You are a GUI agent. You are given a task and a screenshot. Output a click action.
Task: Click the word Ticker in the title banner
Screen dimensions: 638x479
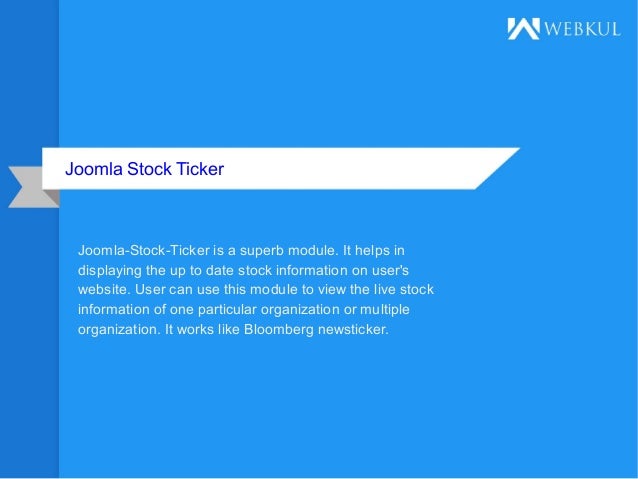200,169
